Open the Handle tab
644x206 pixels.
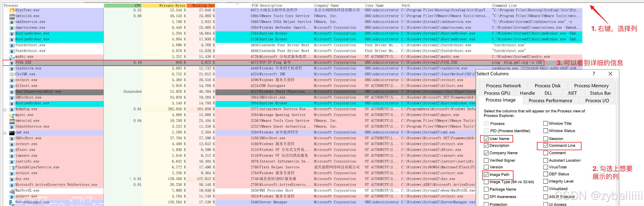pyautogui.click(x=527, y=93)
